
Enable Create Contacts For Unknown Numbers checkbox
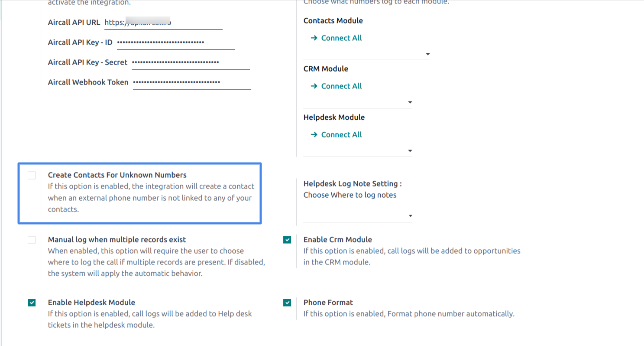click(32, 175)
